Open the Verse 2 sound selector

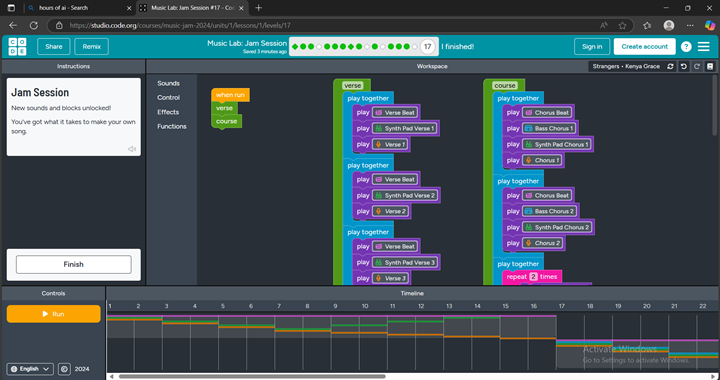[x=390, y=212]
